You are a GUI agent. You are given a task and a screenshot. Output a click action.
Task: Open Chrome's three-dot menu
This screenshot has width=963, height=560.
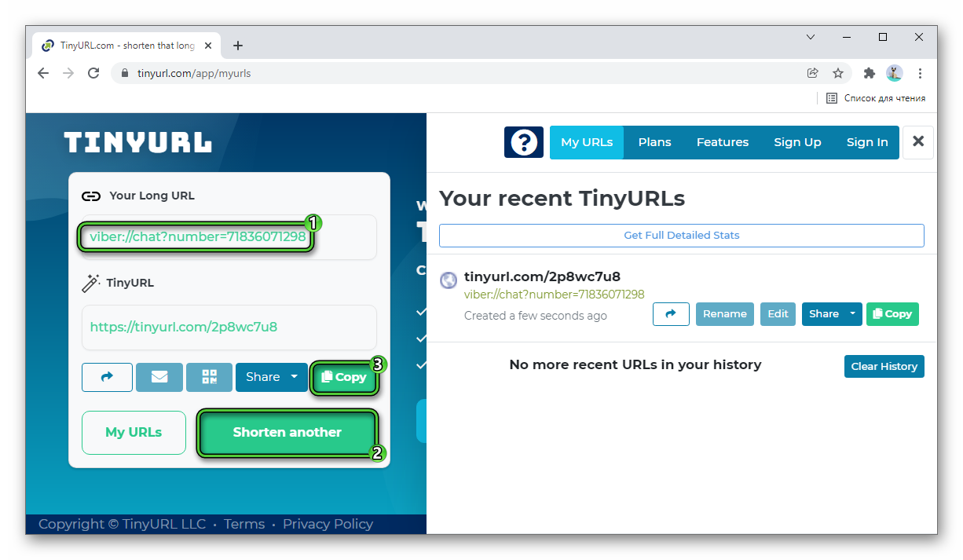pos(920,73)
